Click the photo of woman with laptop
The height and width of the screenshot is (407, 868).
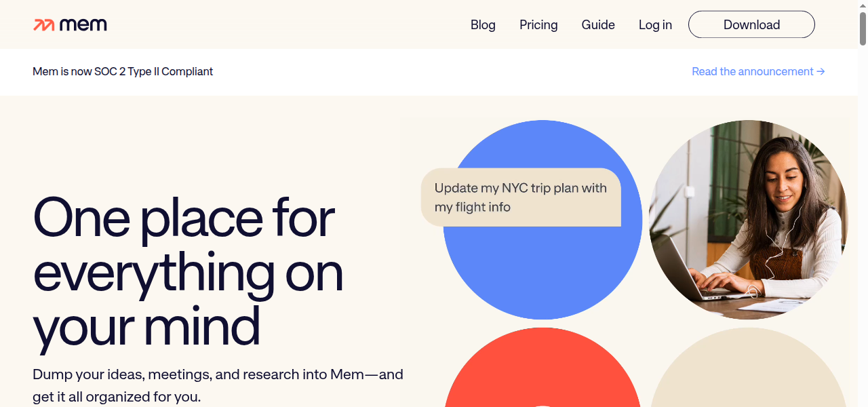click(749, 219)
